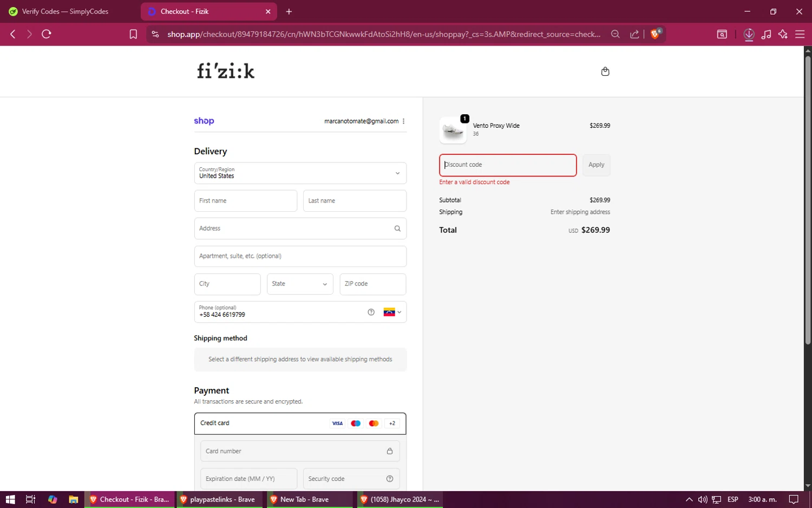Show the +2 more card types
812x508 pixels.
coord(392,424)
